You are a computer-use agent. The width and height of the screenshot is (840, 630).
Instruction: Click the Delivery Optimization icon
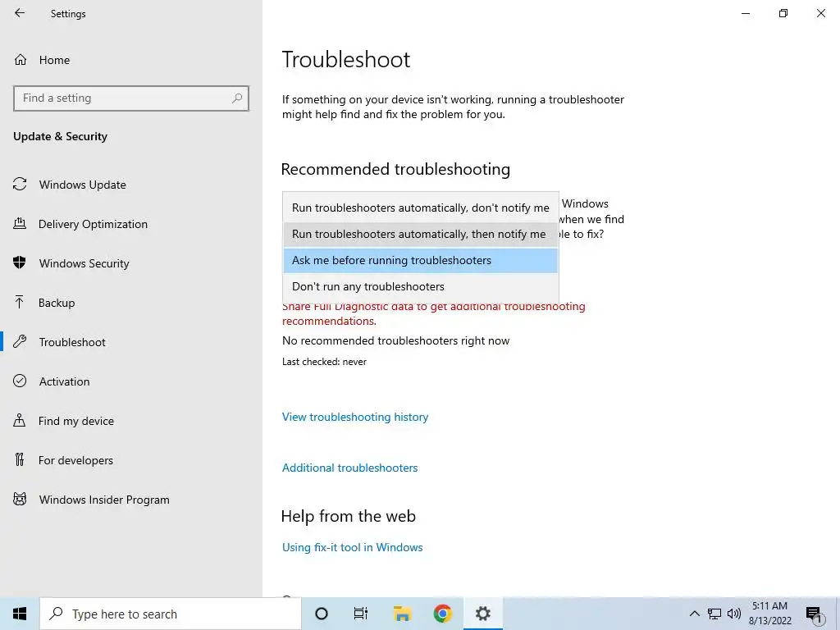pyautogui.click(x=20, y=223)
